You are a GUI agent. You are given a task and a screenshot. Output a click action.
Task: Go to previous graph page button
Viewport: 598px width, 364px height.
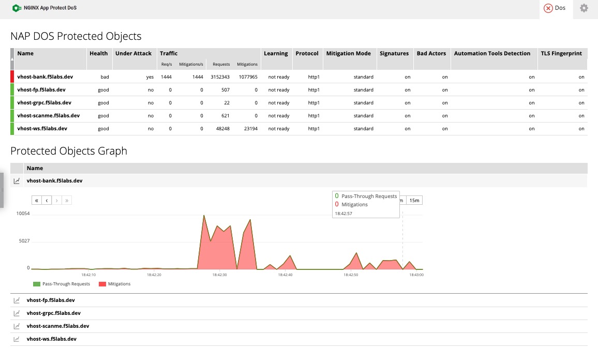click(47, 200)
